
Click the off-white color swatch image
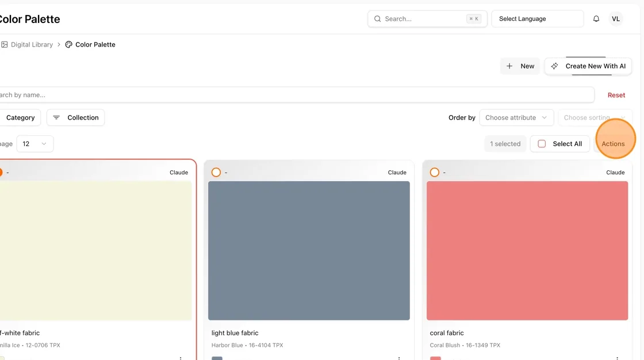click(x=95, y=251)
